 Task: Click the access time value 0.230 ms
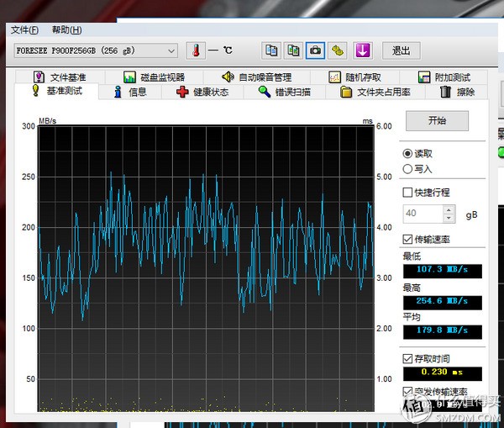click(x=443, y=373)
